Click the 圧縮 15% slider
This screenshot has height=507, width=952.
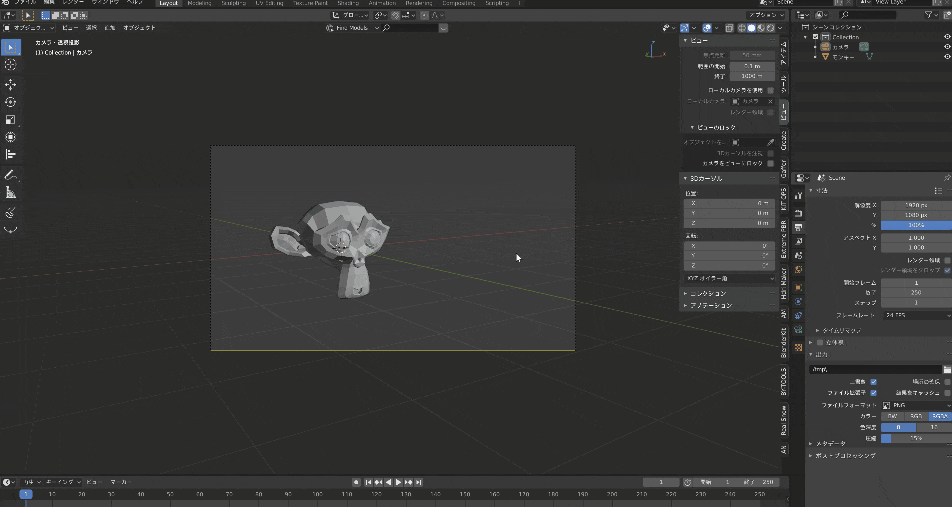[916, 438]
